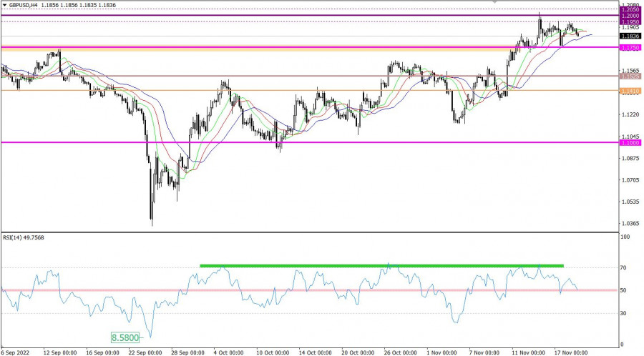This screenshot has width=644, height=356.
Task: Click the 1.0535 value on price scale
Action: tap(630, 202)
